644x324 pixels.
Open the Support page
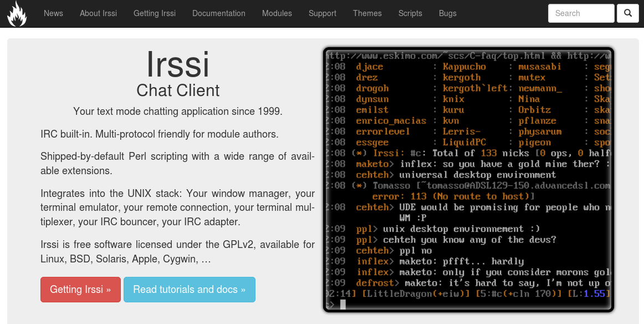click(323, 13)
